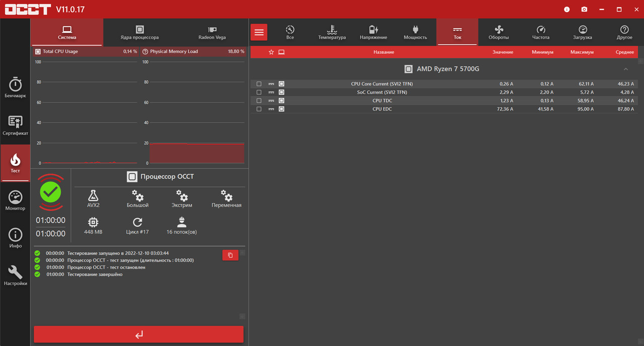Click the Экстрим mode option
Screen dimensions: 644x346
pyautogui.click(x=182, y=199)
